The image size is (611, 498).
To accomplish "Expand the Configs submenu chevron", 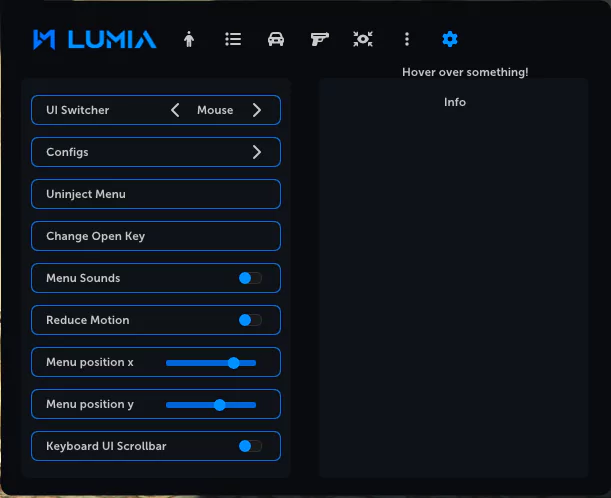I will [256, 152].
